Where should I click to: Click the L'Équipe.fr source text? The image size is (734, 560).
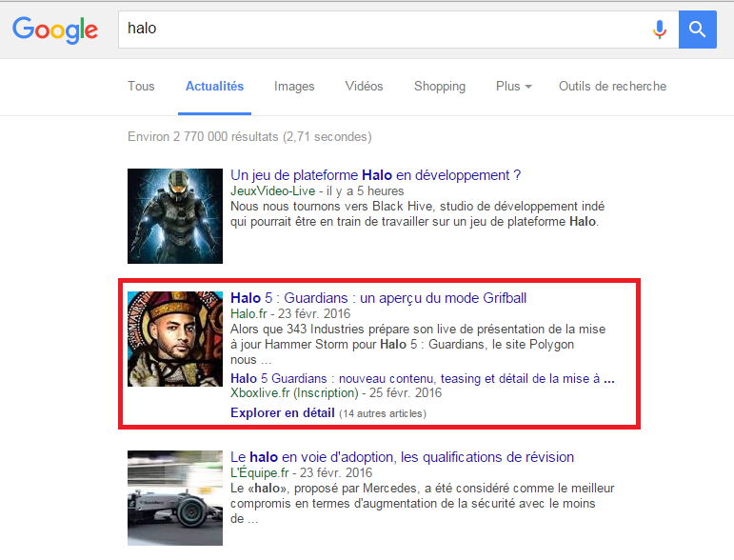click(x=259, y=473)
